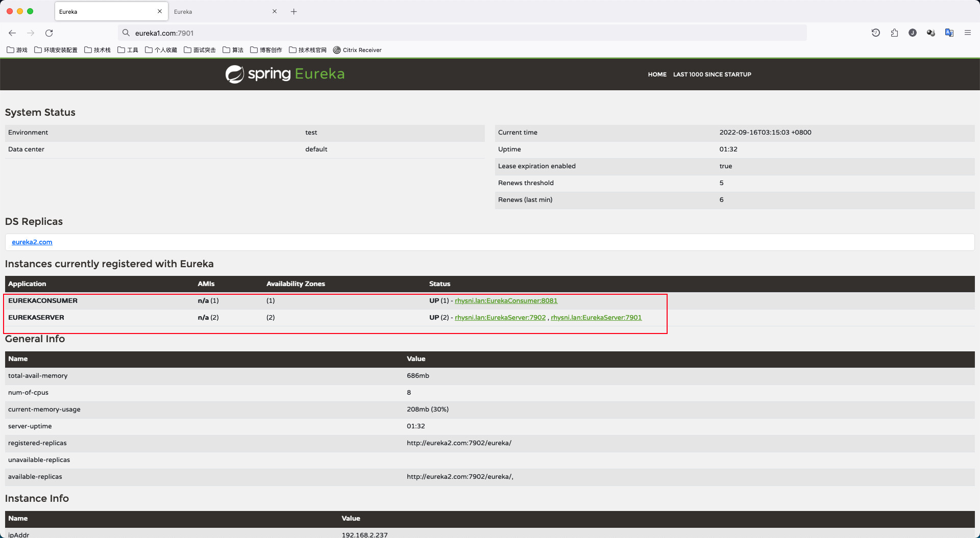Click the chat bubbles extension icon

pos(931,33)
